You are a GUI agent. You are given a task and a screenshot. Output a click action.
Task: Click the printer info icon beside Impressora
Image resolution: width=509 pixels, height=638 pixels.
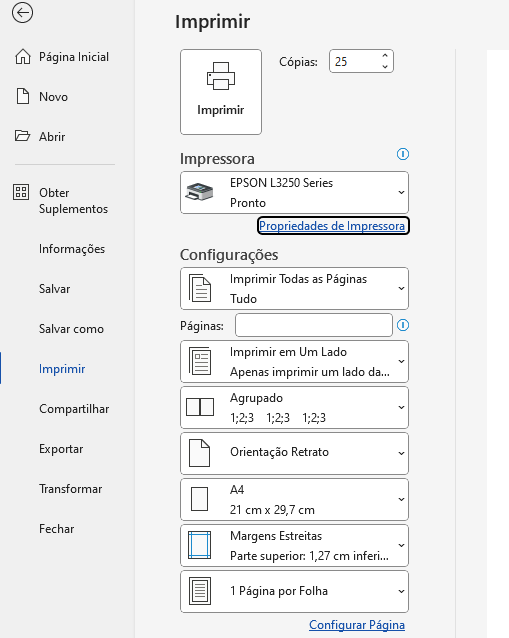[403, 154]
